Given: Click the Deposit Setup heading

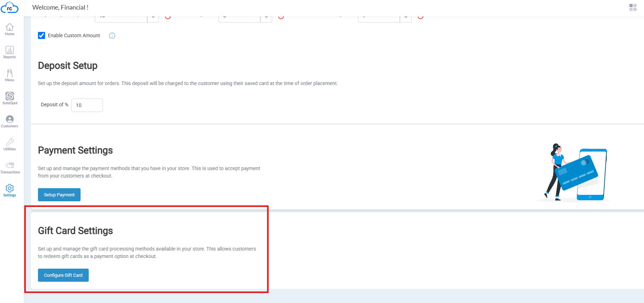Looking at the screenshot, I should tap(67, 66).
